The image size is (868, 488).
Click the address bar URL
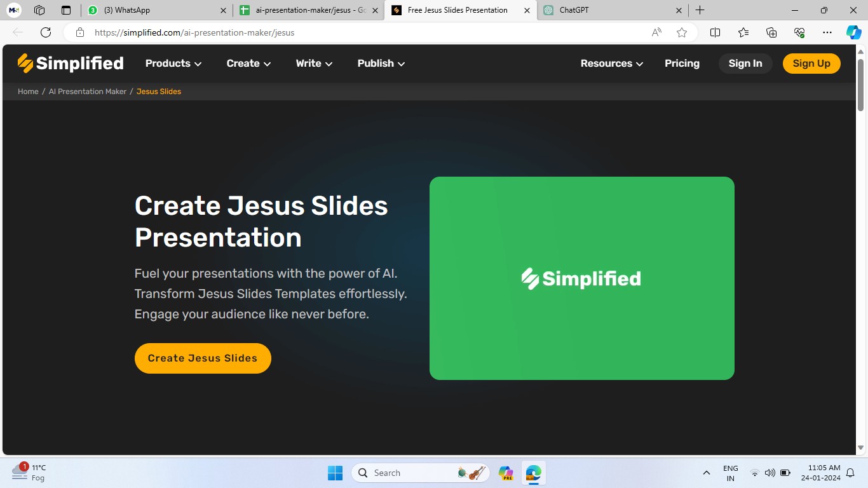click(194, 32)
